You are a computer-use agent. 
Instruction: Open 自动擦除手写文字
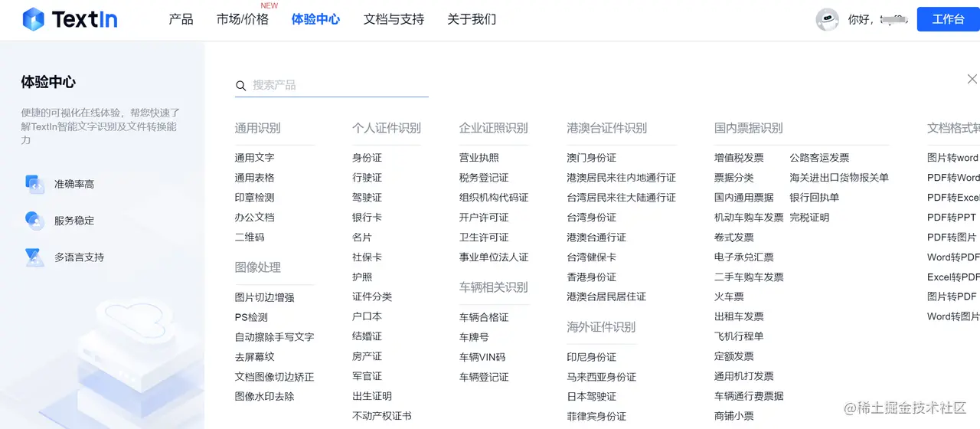[274, 337]
